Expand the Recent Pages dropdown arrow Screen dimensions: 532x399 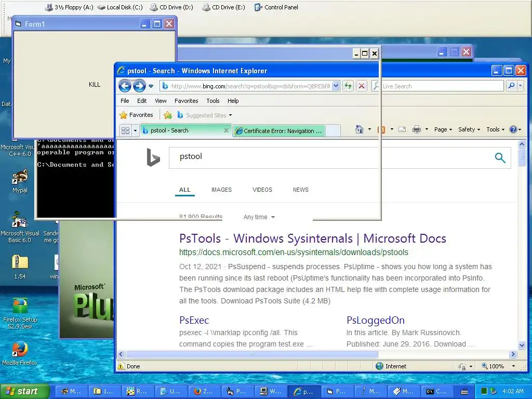[151, 86]
